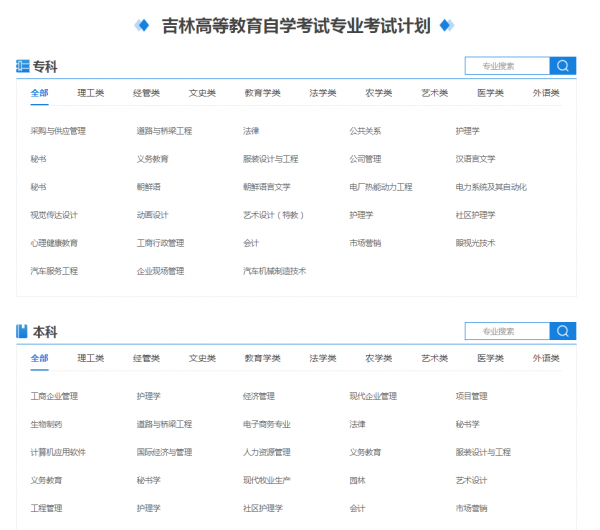600x530 pixels.
Task: Open the 汽车机械制造技术 link
Action: coord(274,271)
